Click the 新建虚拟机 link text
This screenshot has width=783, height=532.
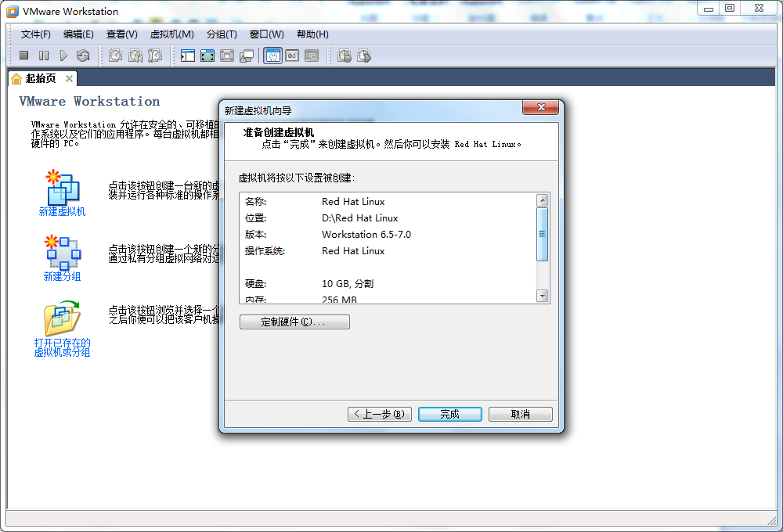click(x=63, y=211)
